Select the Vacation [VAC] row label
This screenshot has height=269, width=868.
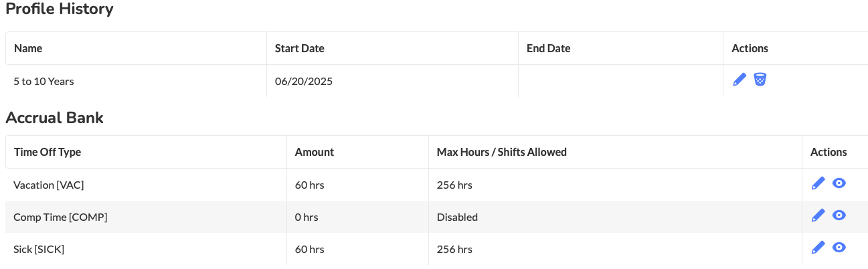(49, 185)
